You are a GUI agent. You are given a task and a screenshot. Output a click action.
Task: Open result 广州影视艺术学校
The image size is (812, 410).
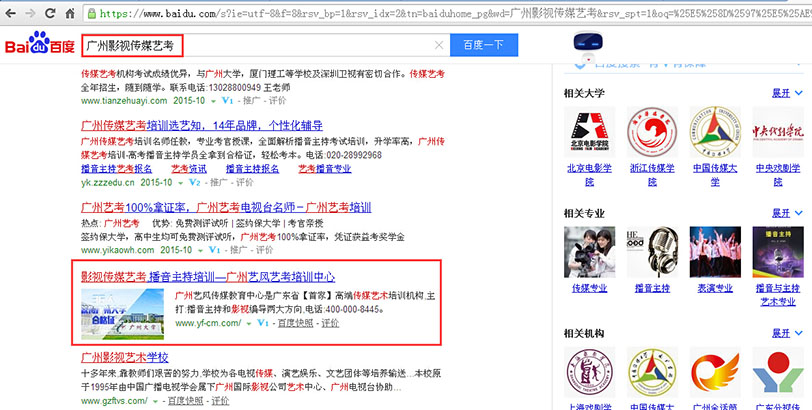(125, 357)
